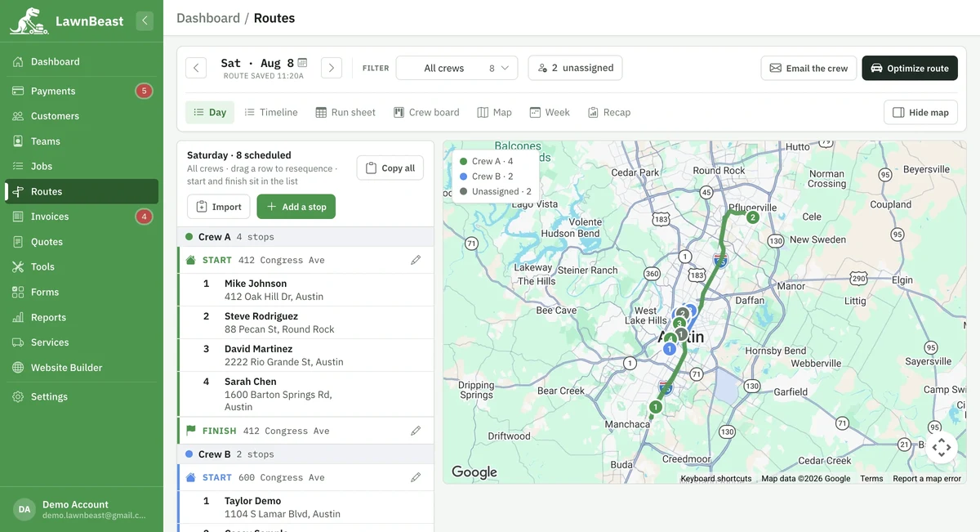The width and height of the screenshot is (980, 532).
Task: Open the All crews filter dropdown
Action: coord(457,68)
